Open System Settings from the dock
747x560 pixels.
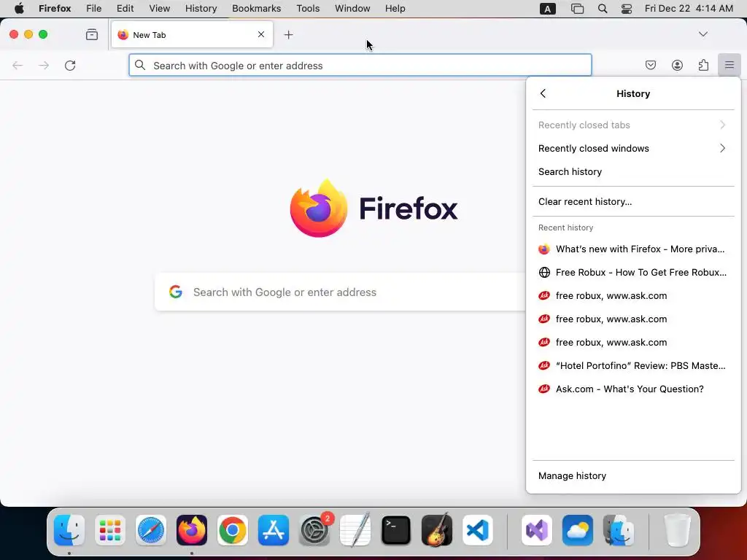(314, 530)
